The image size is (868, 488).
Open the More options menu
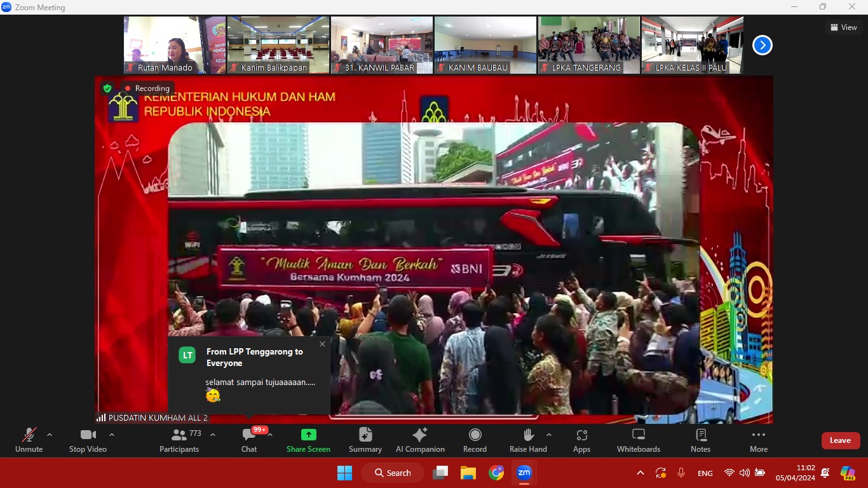click(759, 440)
